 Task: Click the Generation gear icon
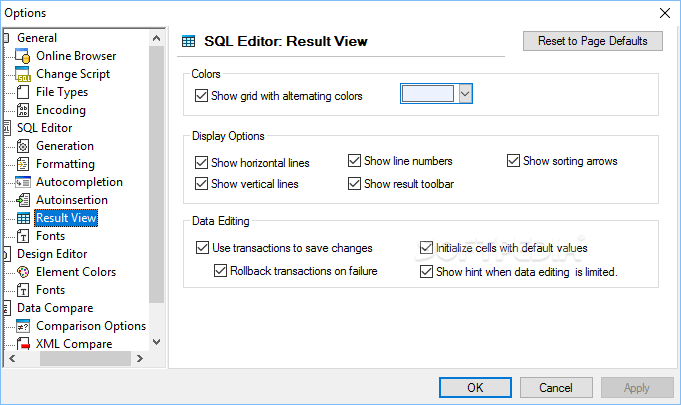[23, 146]
